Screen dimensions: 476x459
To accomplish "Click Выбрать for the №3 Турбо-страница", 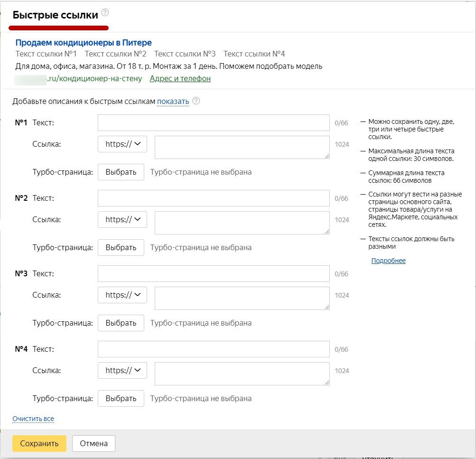I will coord(121,323).
